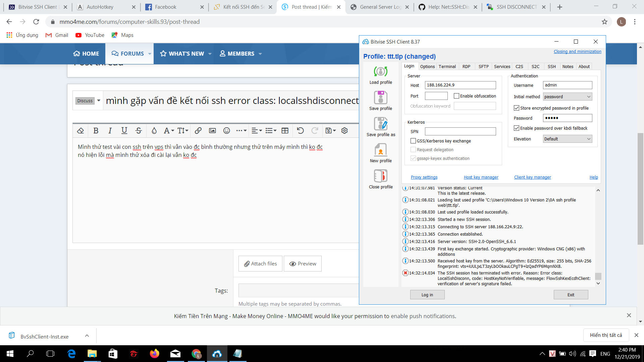The height and width of the screenshot is (362, 644).
Task: Toggle BB code with the gear icon
Action: [x=344, y=131]
